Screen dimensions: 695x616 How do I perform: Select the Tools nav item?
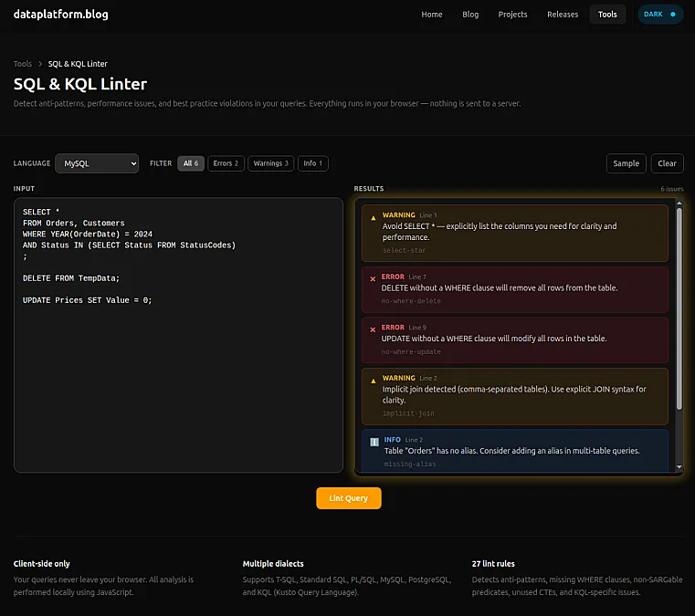pos(607,15)
